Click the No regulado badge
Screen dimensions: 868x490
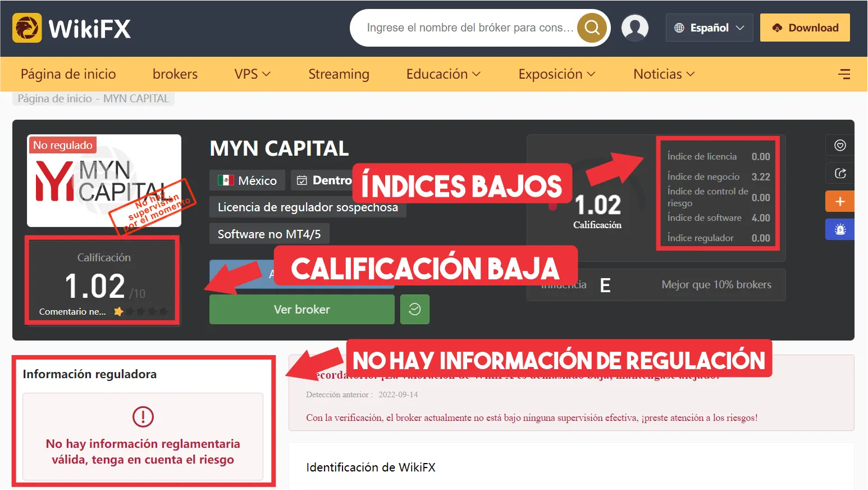click(x=63, y=145)
